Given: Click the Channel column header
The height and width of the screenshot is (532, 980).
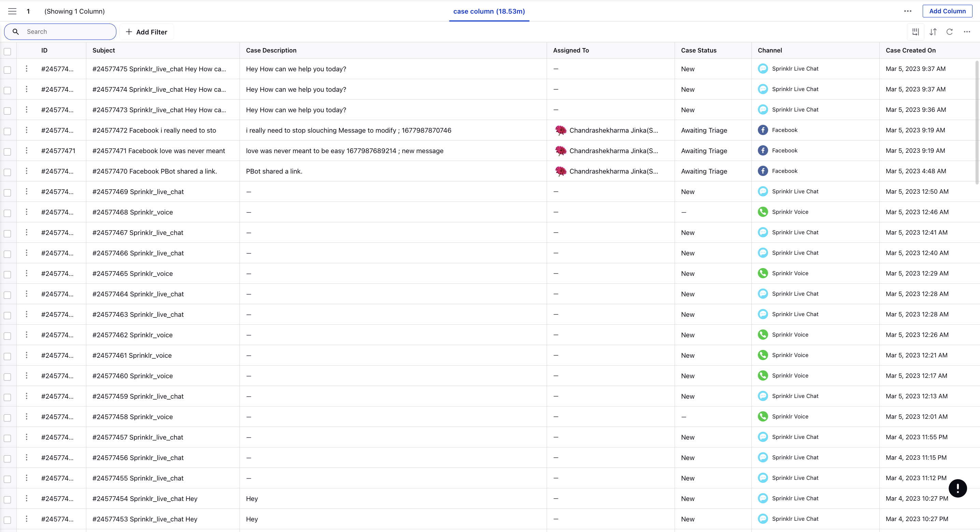Looking at the screenshot, I should point(769,50).
